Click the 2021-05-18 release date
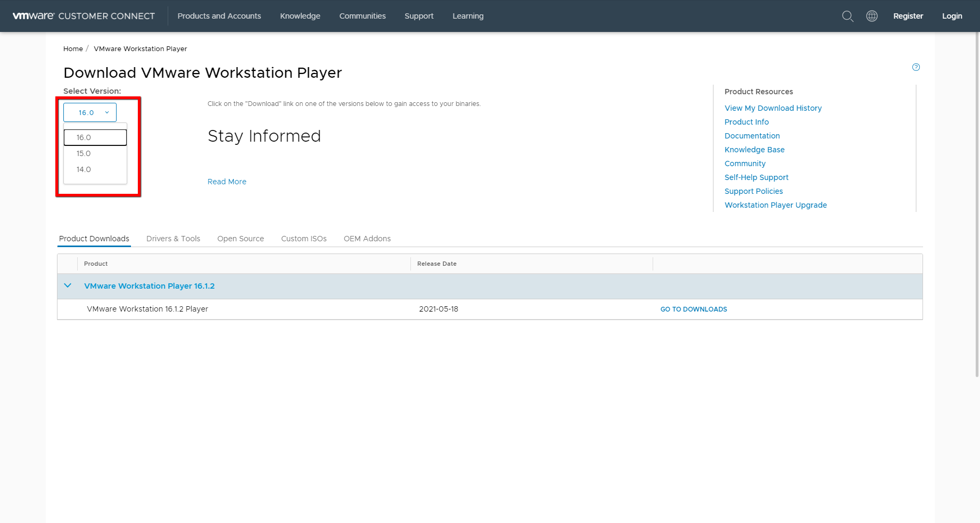 [x=439, y=309]
